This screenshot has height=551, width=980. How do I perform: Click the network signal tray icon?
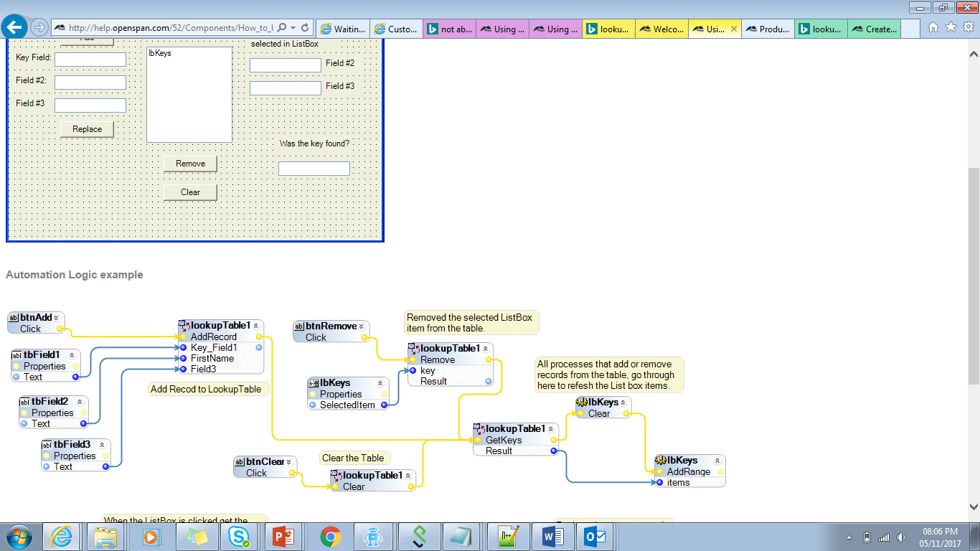[x=884, y=537]
